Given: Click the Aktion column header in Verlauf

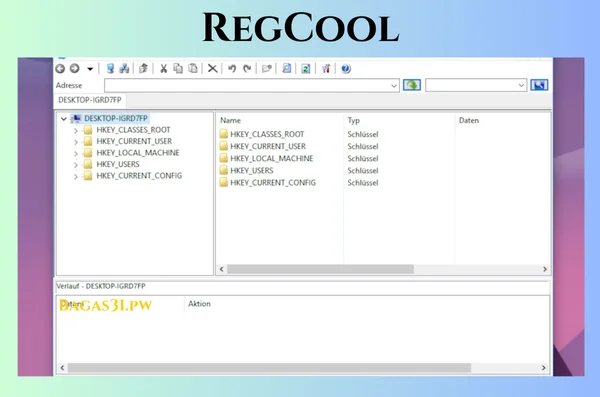Looking at the screenshot, I should (x=199, y=304).
